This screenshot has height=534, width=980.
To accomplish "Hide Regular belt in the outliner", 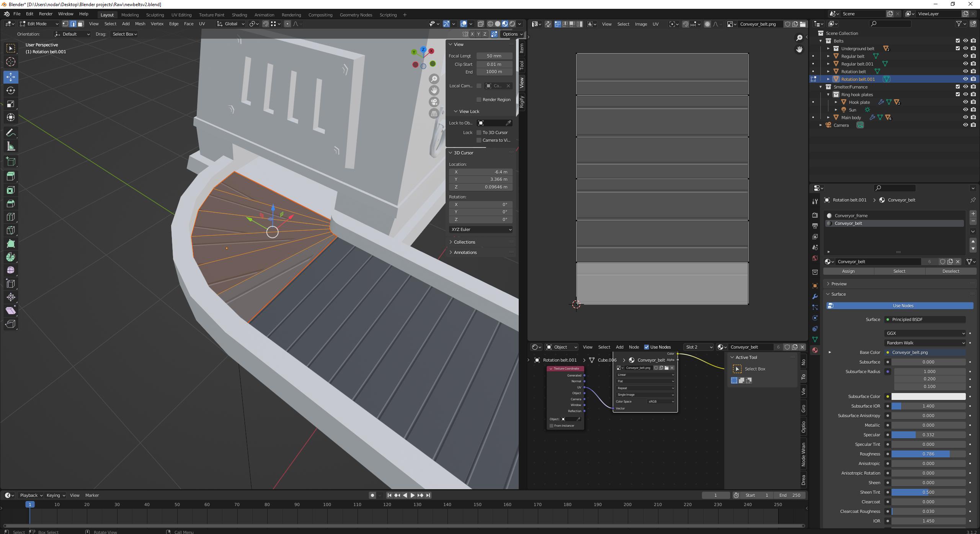I will click(965, 56).
